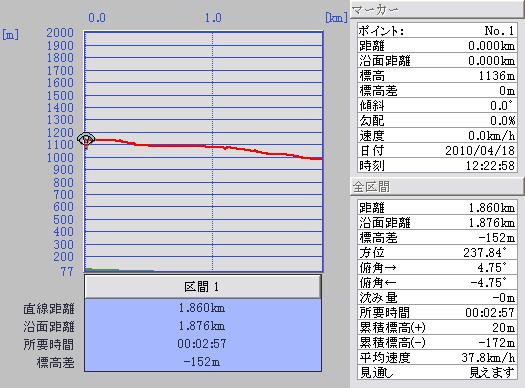525x388 pixels.
Task: Click the [m] unit label
Action: tap(11, 34)
